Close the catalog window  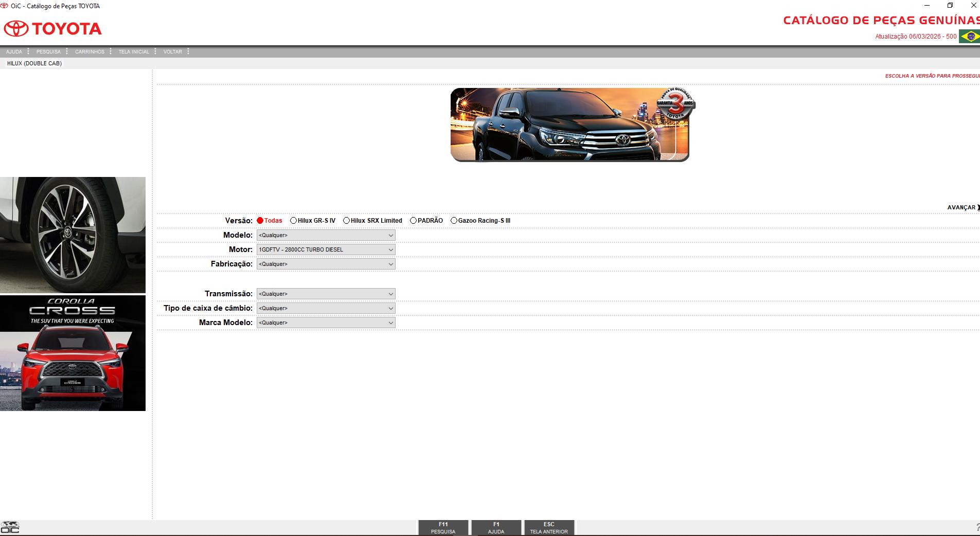973,6
